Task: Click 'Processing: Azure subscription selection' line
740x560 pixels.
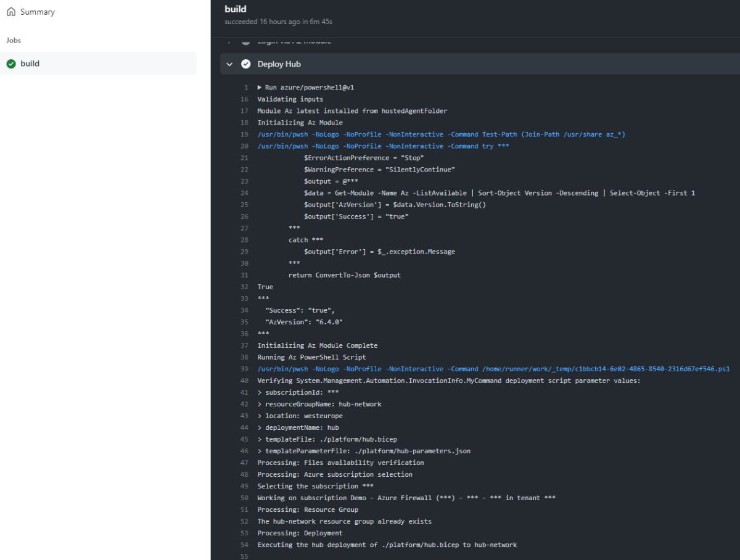Action: 335,474
